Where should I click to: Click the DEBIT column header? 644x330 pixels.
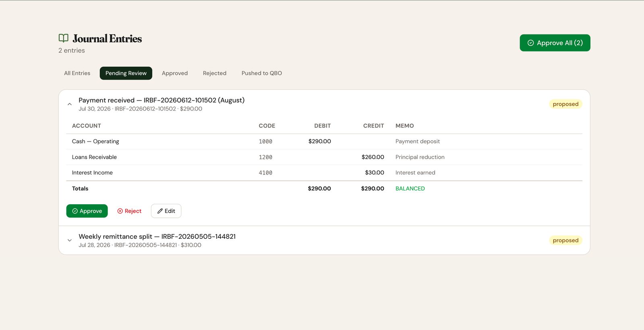tap(322, 126)
